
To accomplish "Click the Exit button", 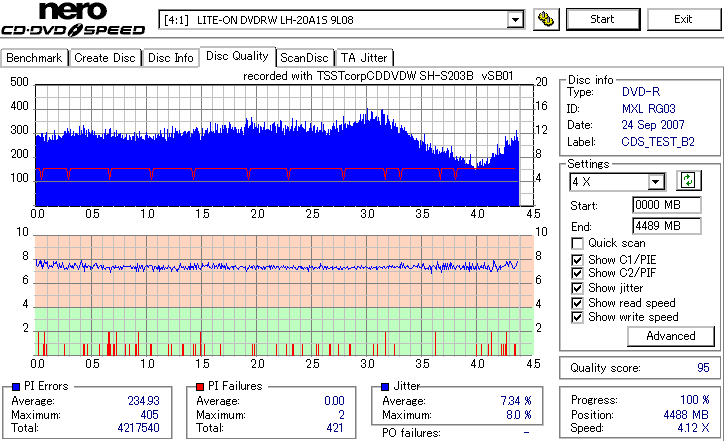I will (x=683, y=19).
